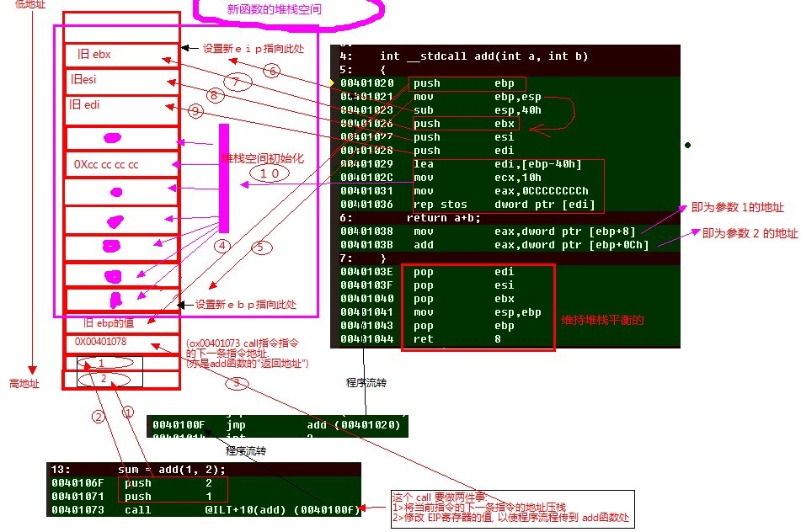Click the 'push 2' instruction at 0040106F

[x=168, y=482]
